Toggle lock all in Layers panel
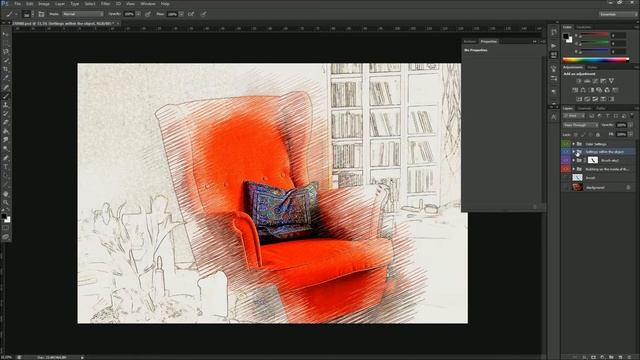The width and height of the screenshot is (640, 360). [x=598, y=134]
